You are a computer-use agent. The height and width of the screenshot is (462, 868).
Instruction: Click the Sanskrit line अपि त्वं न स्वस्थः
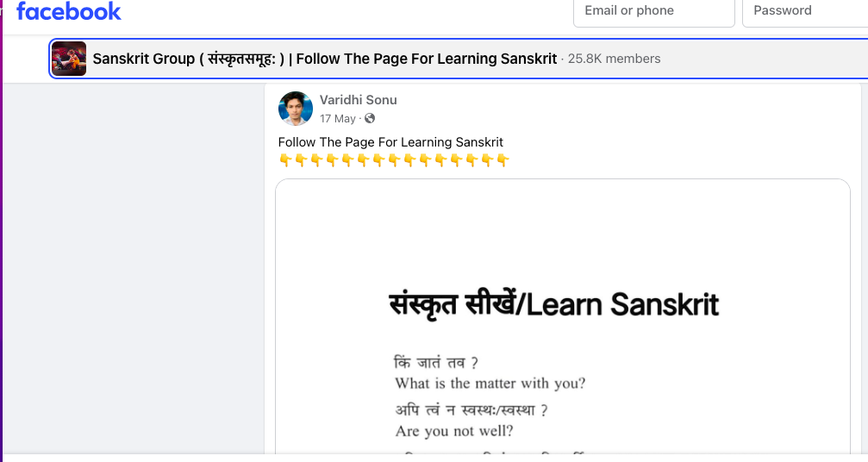point(471,410)
